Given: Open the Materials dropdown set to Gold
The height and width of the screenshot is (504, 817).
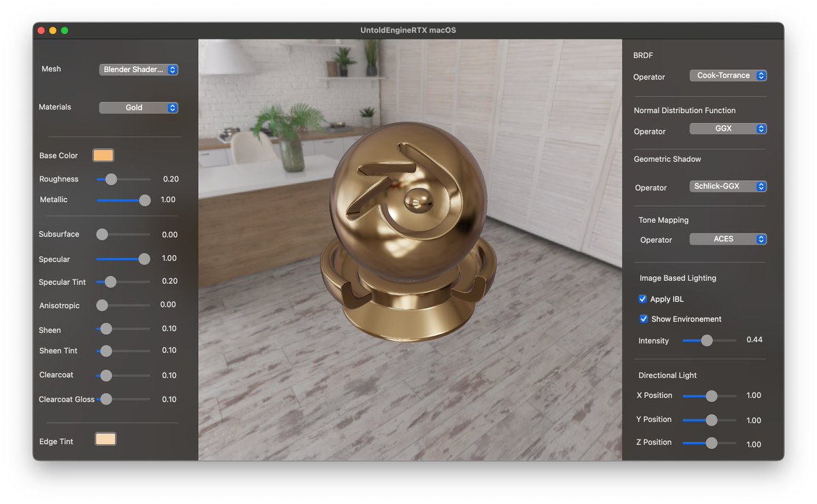Looking at the screenshot, I should pos(138,107).
